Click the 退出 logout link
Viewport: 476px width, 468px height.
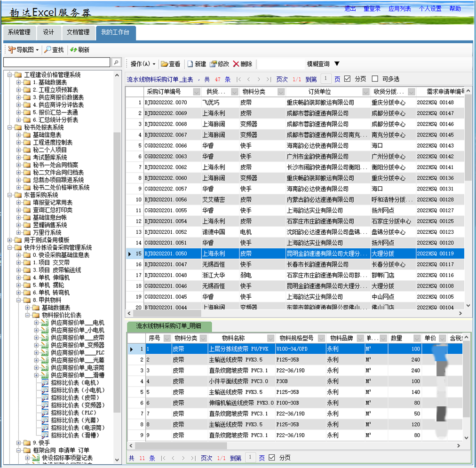(x=350, y=8)
